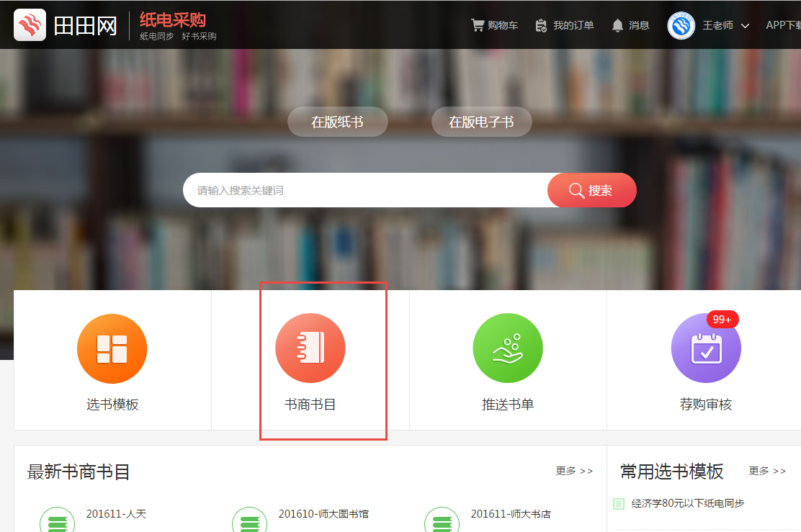Click the magnifier icon in search button
The width and height of the screenshot is (801, 532).
point(576,191)
